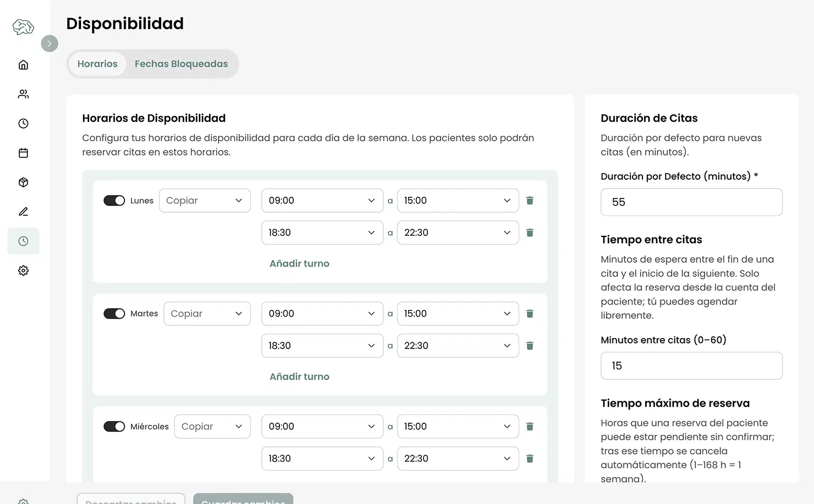Delete Lunes 09:00 to 15:00 shift
Screen dimensions: 814x504
coord(530,201)
